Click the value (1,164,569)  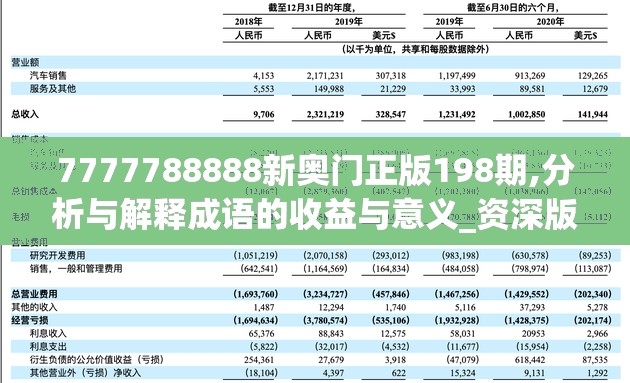coord(325,268)
